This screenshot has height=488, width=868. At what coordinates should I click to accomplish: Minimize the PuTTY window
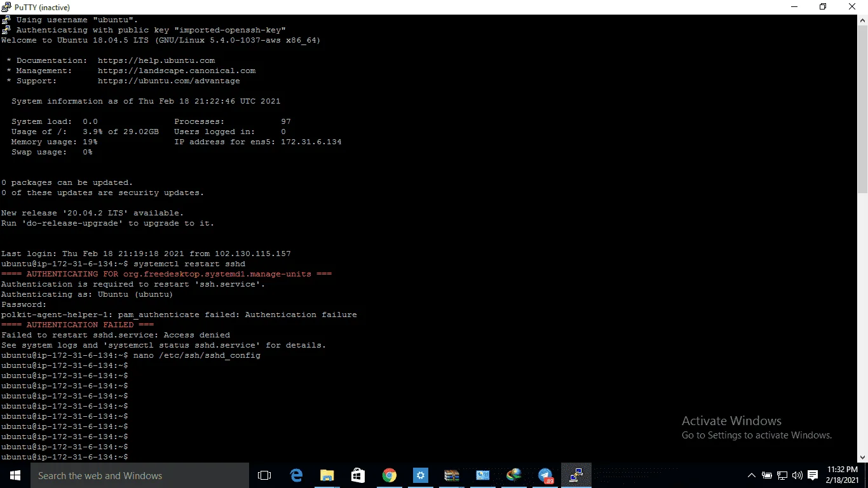pos(793,7)
